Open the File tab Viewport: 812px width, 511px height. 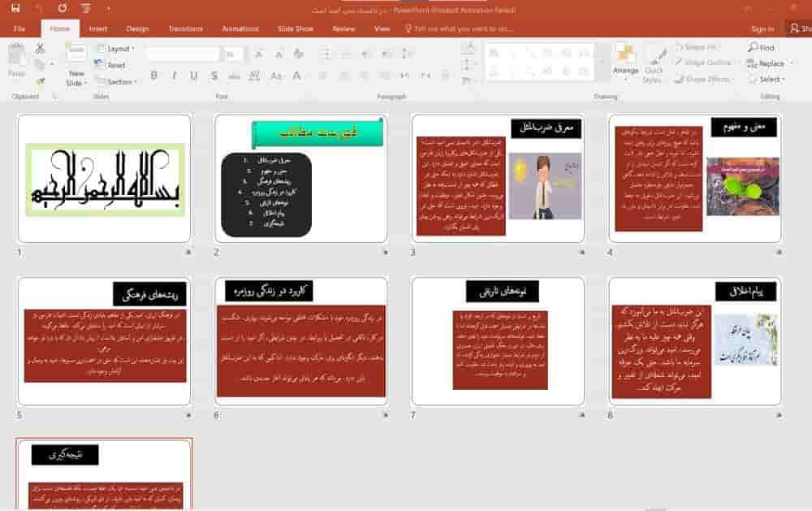pyautogui.click(x=19, y=28)
